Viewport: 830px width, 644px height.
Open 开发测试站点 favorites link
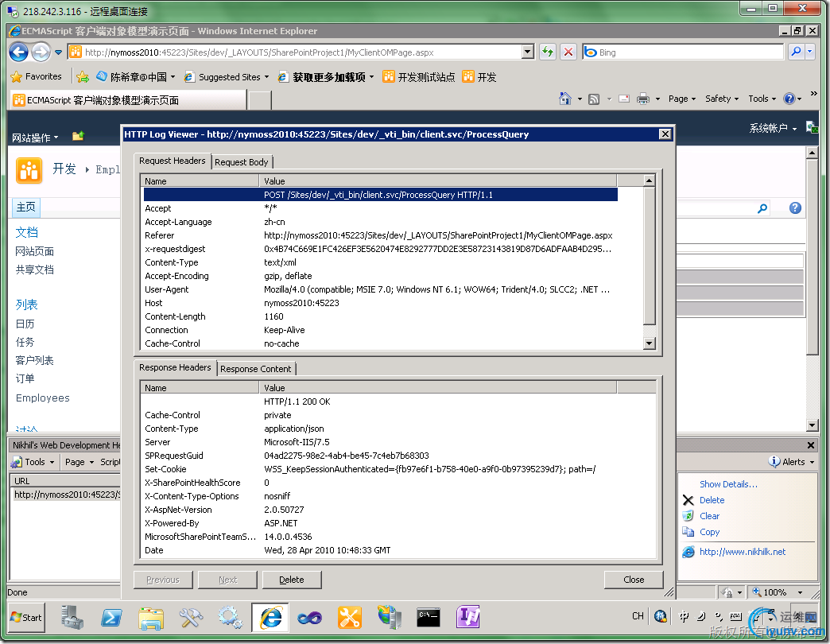click(419, 77)
